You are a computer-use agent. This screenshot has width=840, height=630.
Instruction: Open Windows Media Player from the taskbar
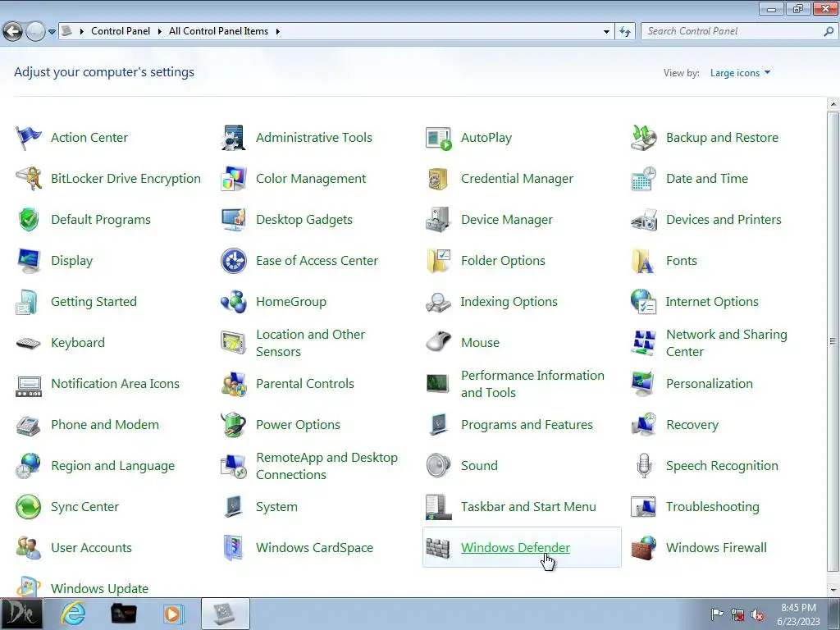tap(172, 614)
